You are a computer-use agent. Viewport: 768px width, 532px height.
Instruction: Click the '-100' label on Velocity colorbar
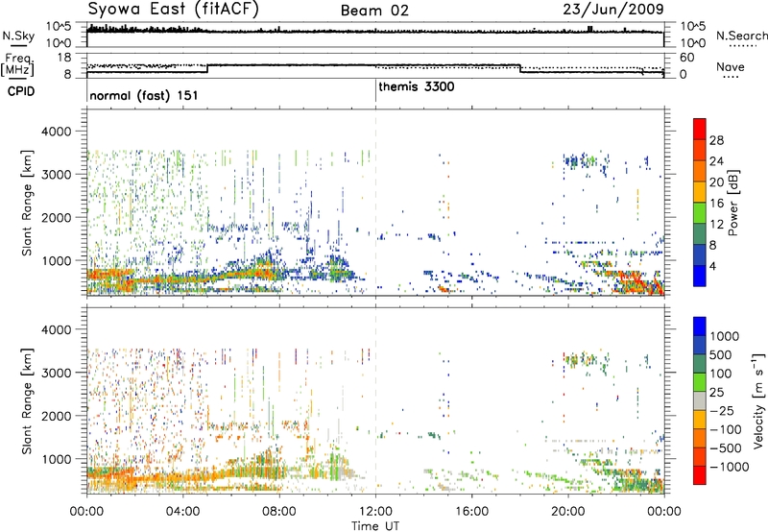726,429
